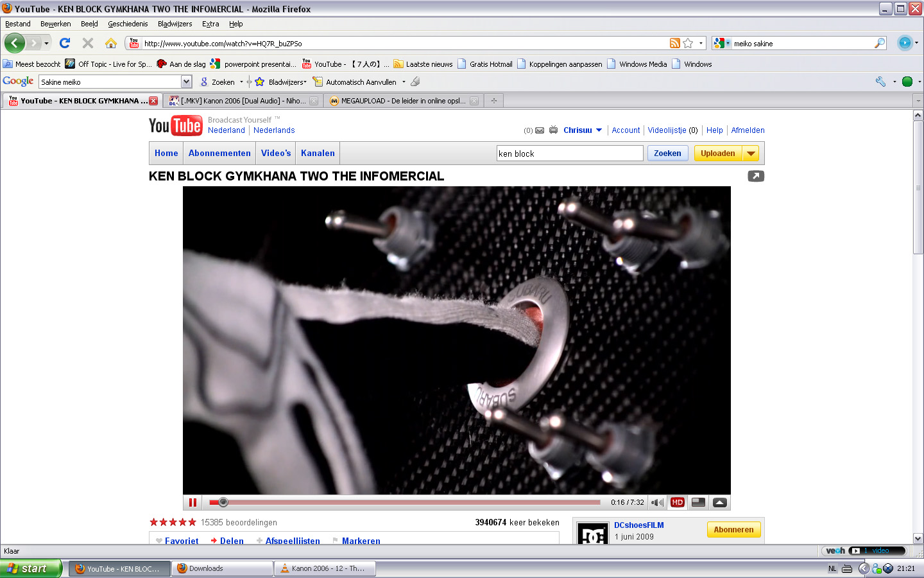Pause the Ken Block video

(193, 502)
